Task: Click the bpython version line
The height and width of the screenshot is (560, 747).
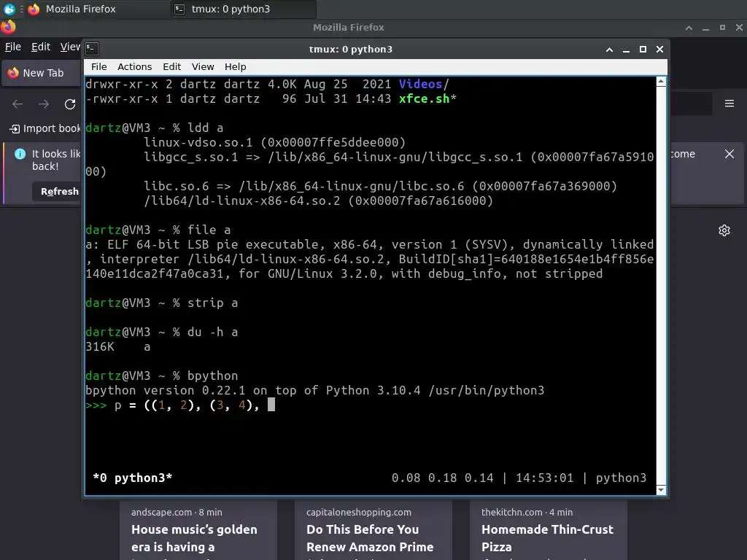Action: coord(315,391)
